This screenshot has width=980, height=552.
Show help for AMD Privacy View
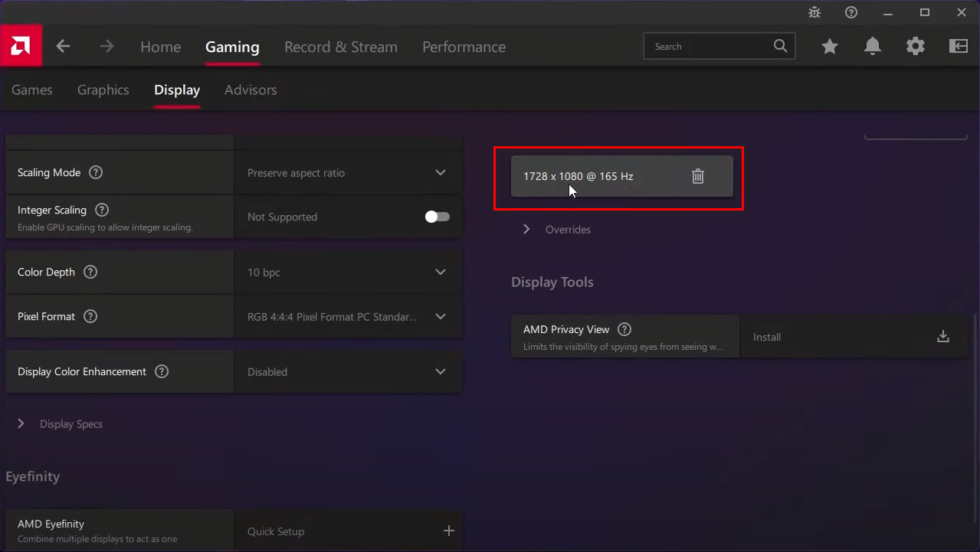coord(624,329)
